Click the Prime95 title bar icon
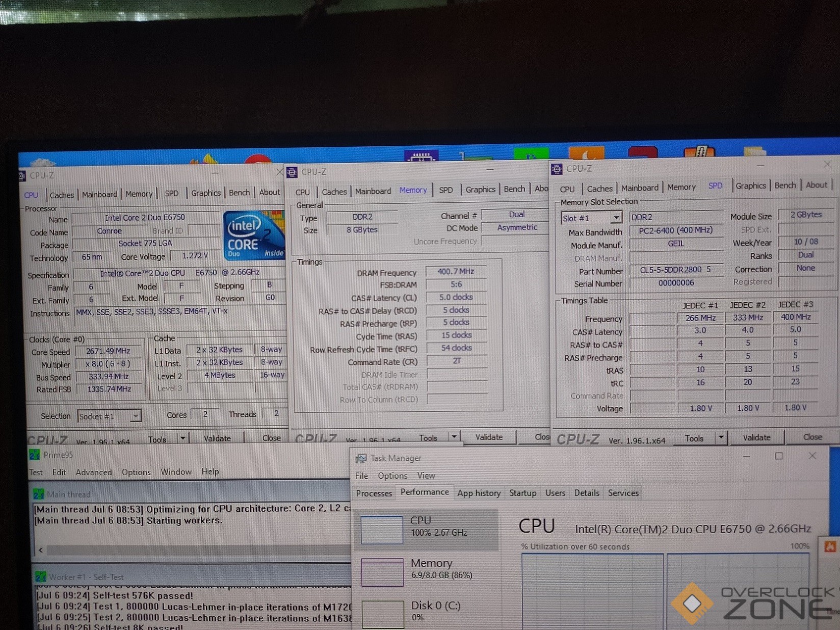 click(35, 455)
